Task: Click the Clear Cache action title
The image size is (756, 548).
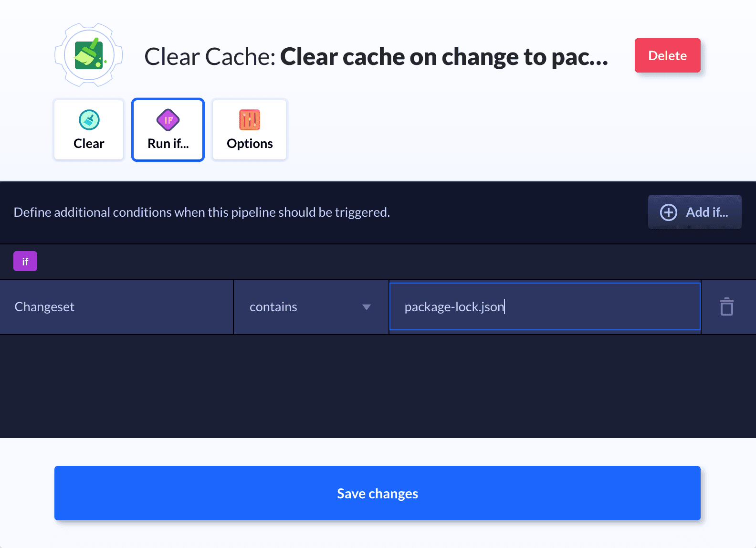Action: [x=376, y=56]
